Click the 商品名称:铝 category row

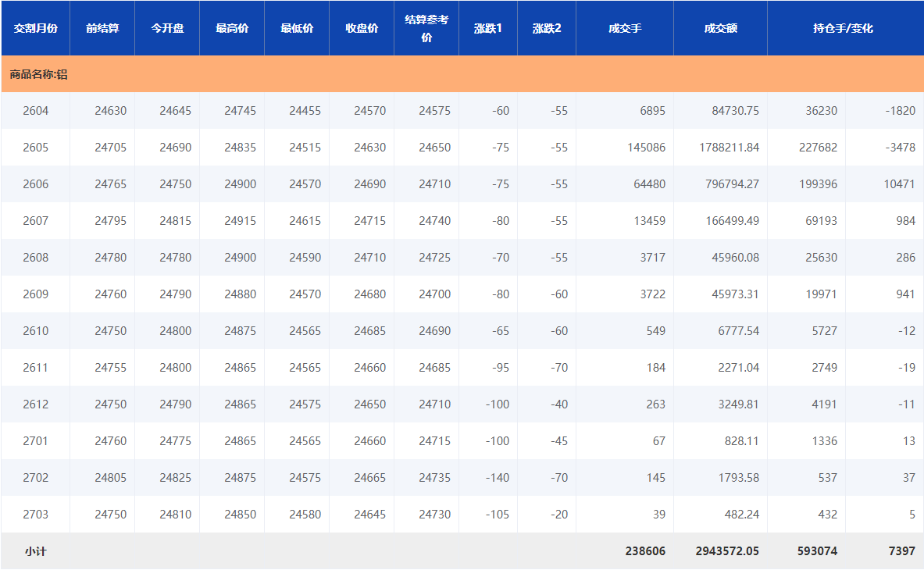click(x=39, y=75)
